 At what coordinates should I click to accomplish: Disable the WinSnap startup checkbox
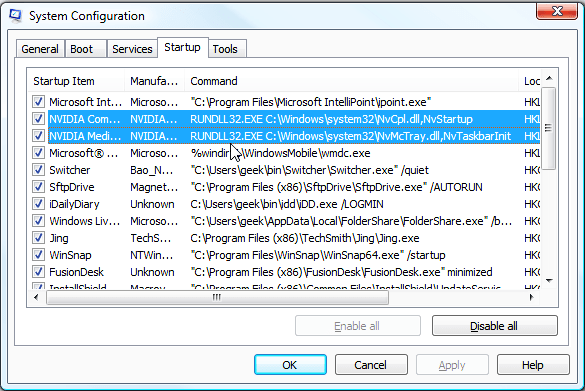click(38, 255)
